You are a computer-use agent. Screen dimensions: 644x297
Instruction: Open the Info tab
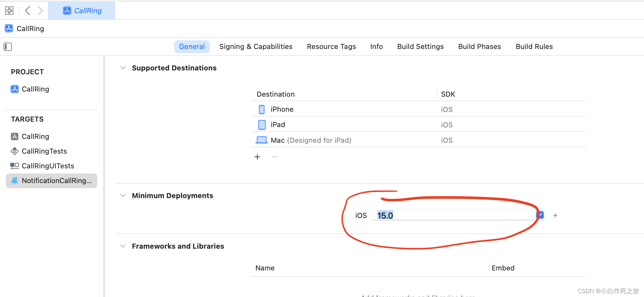pos(376,47)
